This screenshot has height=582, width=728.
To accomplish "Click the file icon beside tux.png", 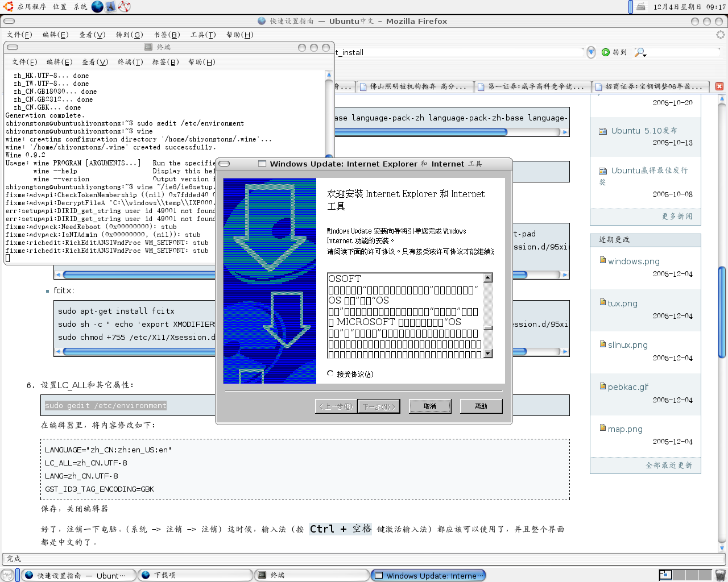I will pyautogui.click(x=603, y=302).
